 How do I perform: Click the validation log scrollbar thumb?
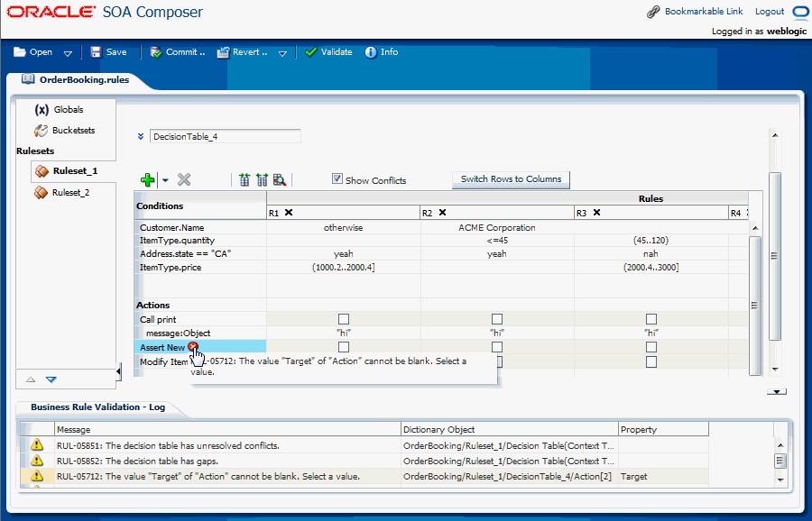(780, 461)
